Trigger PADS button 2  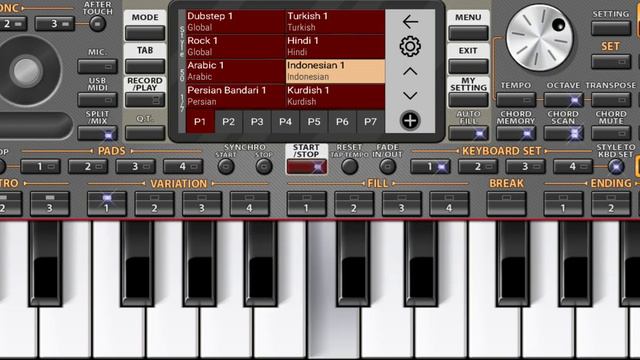[88, 167]
